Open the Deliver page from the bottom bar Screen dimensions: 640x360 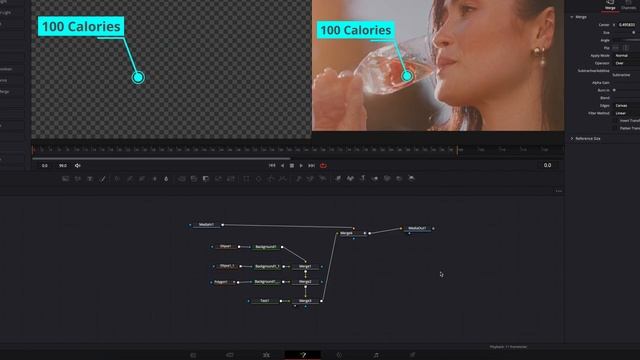(412, 355)
